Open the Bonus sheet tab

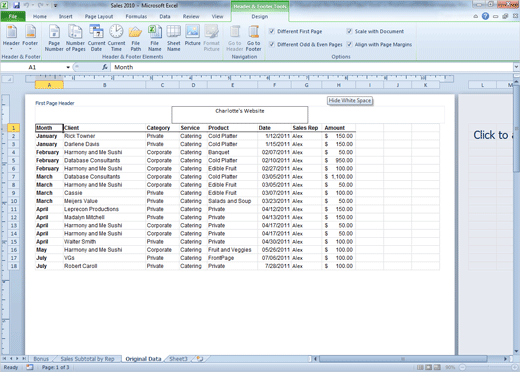coord(41,359)
